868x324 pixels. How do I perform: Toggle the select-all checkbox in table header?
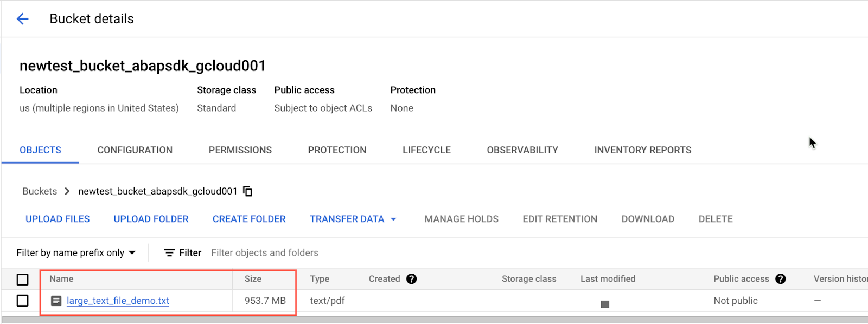click(x=23, y=280)
